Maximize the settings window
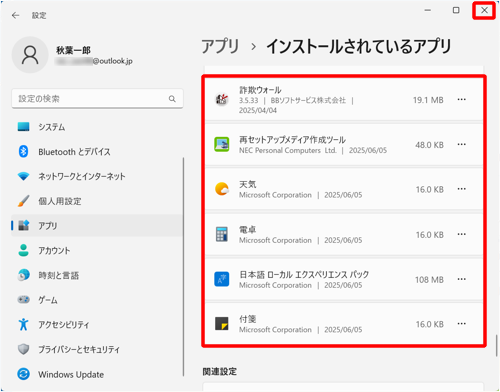 coord(456,10)
